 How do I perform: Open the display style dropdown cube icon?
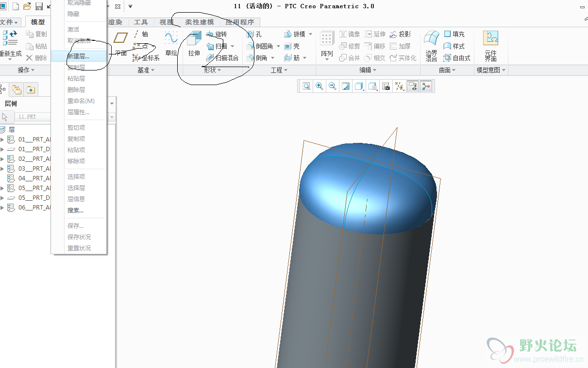(359, 87)
